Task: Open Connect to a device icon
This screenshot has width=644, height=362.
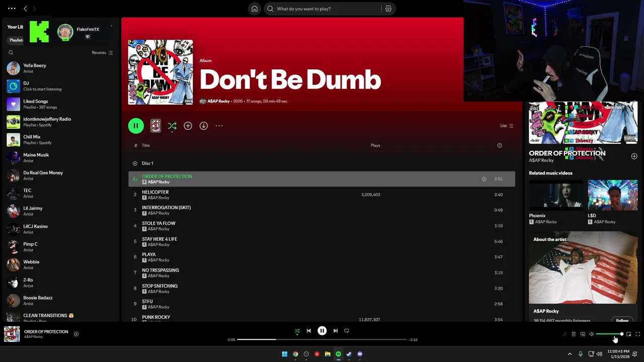Action: 583,334
